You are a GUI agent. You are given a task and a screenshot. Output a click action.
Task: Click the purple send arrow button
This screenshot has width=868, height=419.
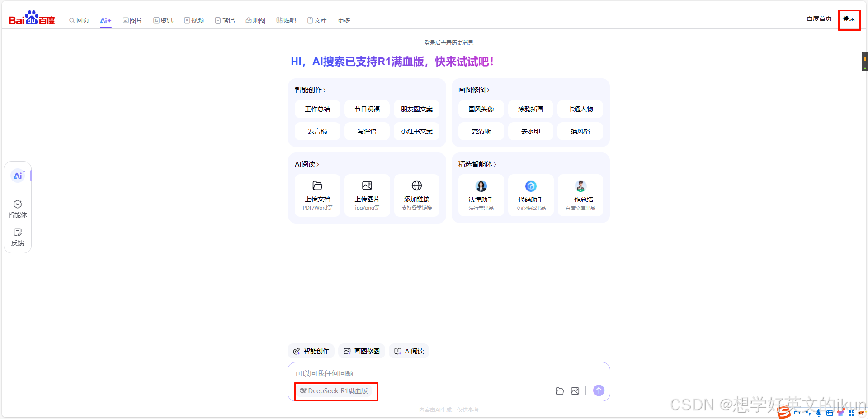pyautogui.click(x=599, y=390)
